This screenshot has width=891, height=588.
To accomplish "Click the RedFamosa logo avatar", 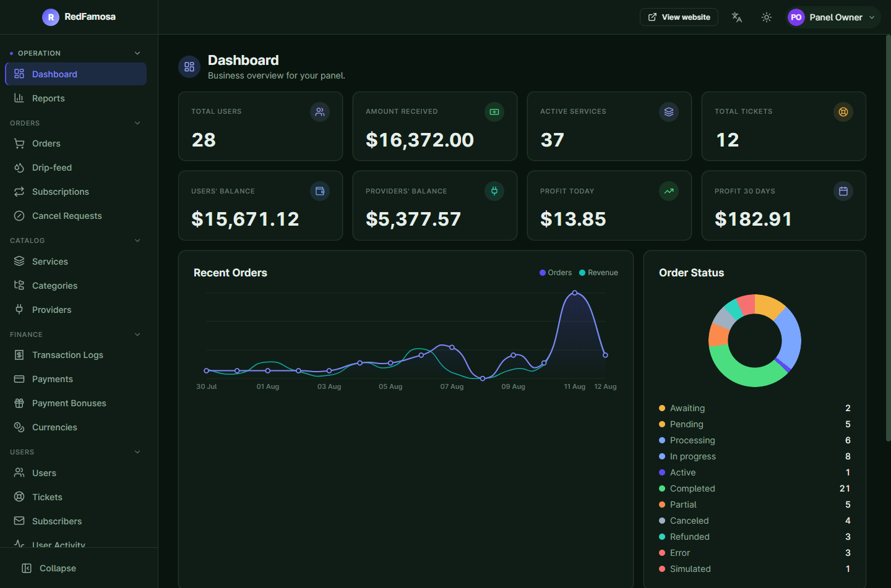I will coord(51,17).
